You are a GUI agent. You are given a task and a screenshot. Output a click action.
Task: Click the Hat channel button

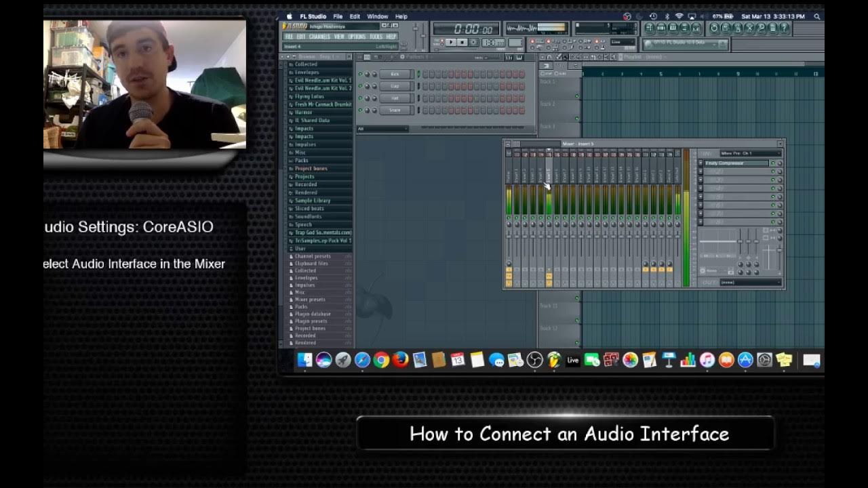395,98
